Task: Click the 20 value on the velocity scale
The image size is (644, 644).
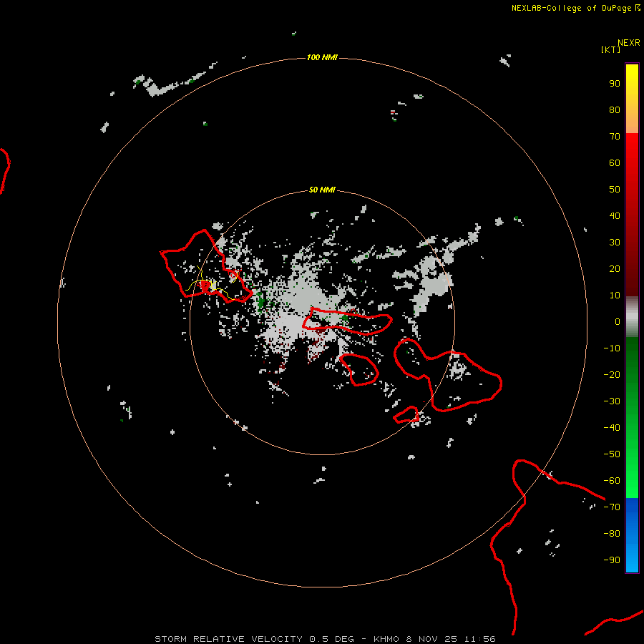Action: (615, 268)
